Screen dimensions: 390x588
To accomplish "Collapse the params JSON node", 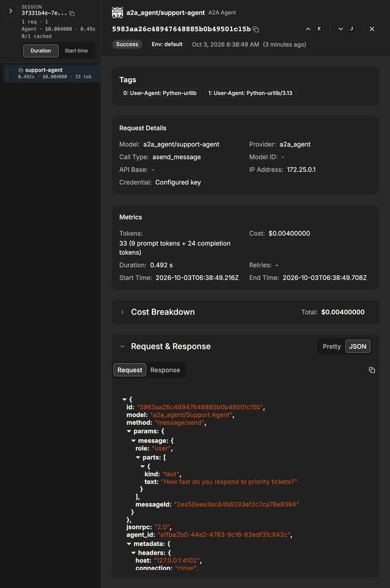I will [129, 432].
